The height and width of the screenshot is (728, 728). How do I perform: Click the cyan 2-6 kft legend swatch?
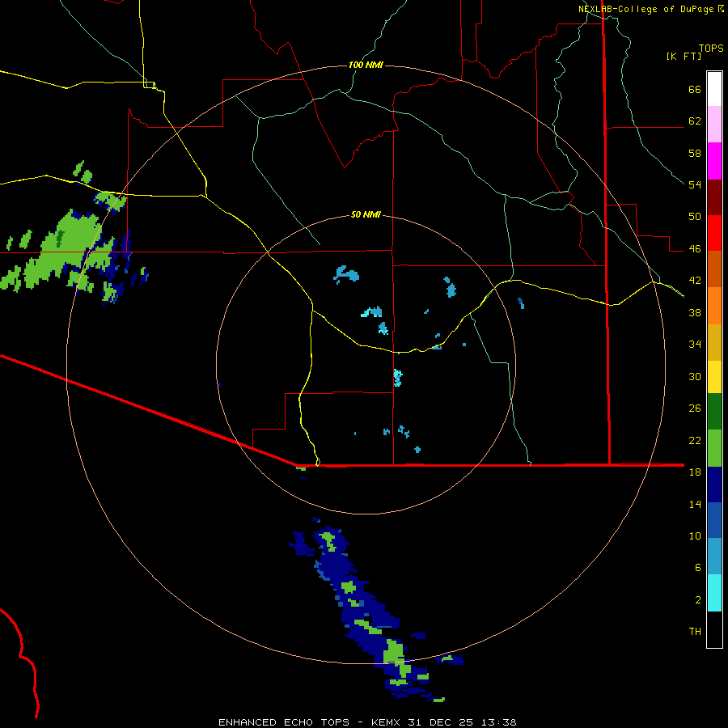pyautogui.click(x=714, y=593)
